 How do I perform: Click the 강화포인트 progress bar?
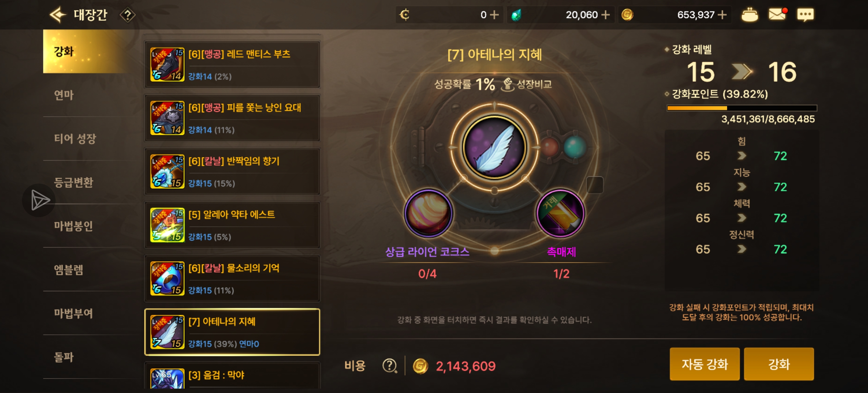click(742, 108)
